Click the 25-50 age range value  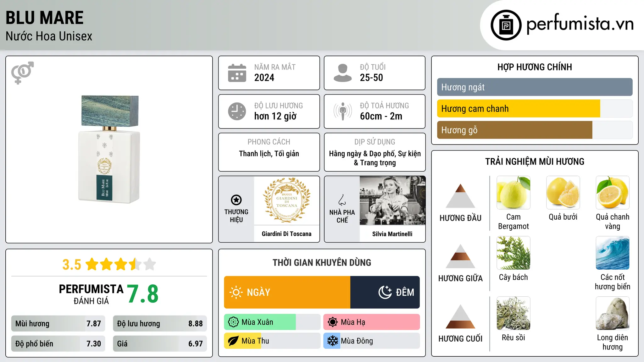(x=371, y=78)
